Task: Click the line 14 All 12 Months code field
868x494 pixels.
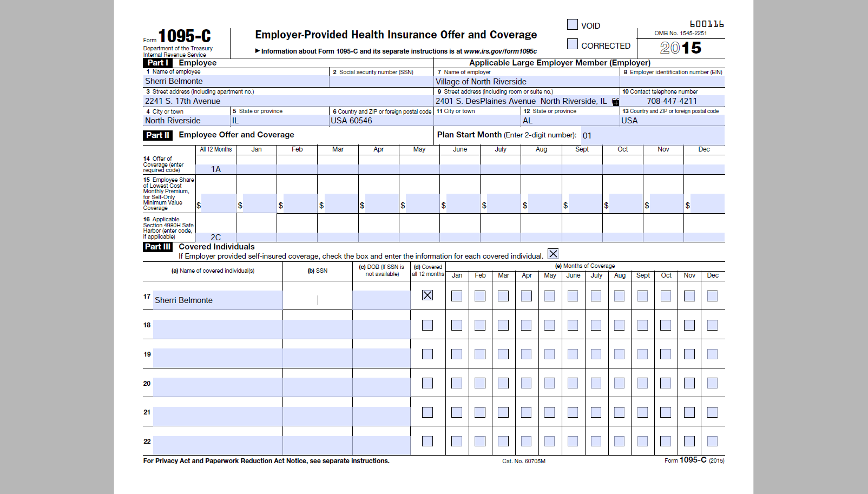Action: point(216,169)
